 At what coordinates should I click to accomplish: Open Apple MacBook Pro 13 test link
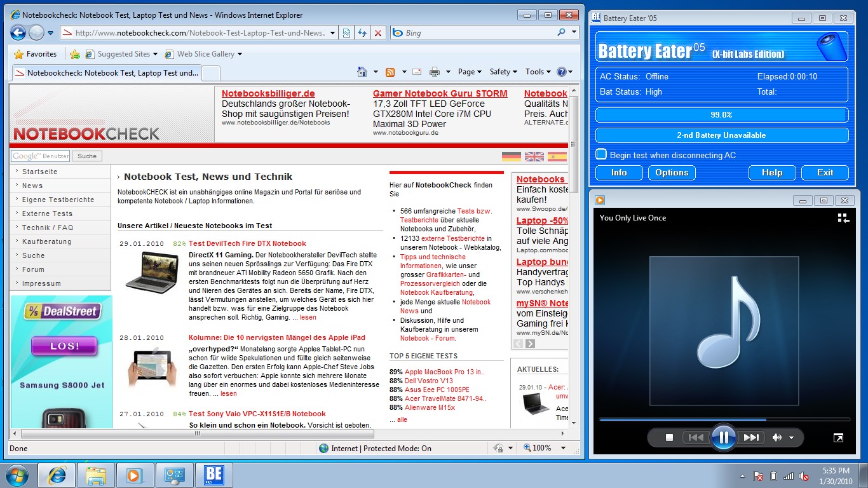444,372
